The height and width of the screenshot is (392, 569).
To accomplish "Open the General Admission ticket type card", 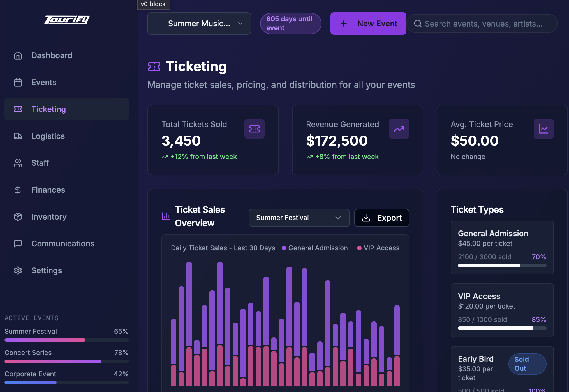I will [x=502, y=248].
